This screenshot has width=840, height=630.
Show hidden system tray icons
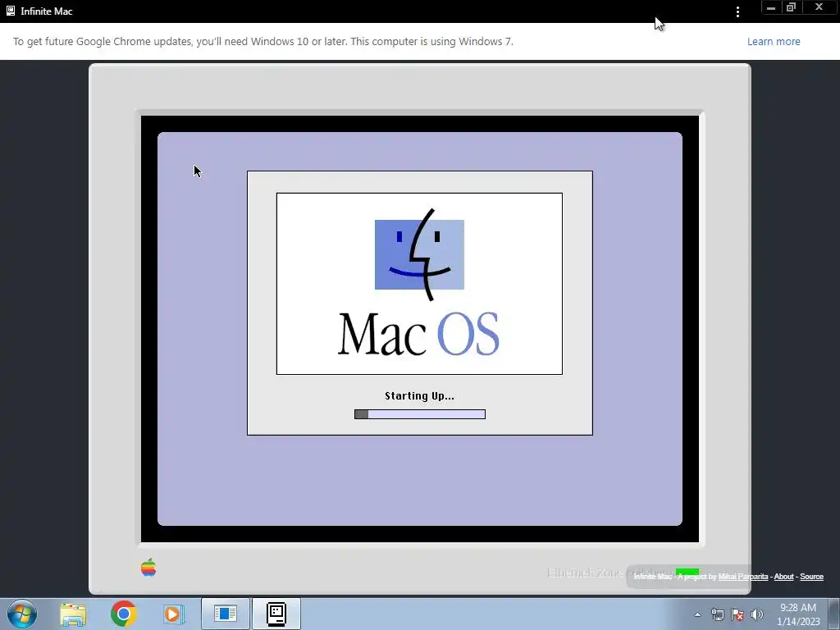697,614
